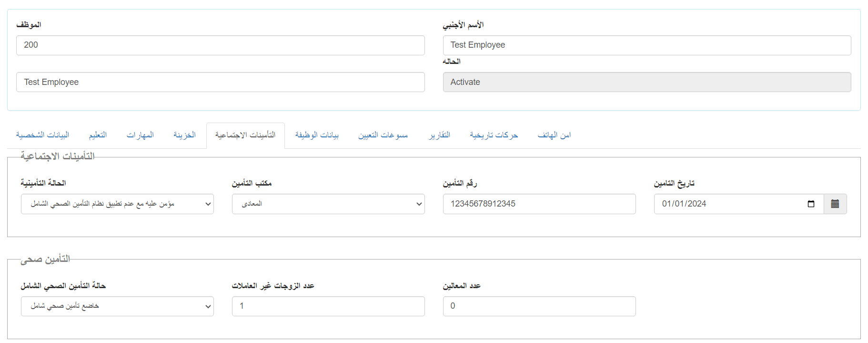Image resolution: width=868 pixels, height=343 pixels.
Task: Switch to the بيانات الوظيفة tab
Action: pos(317,135)
